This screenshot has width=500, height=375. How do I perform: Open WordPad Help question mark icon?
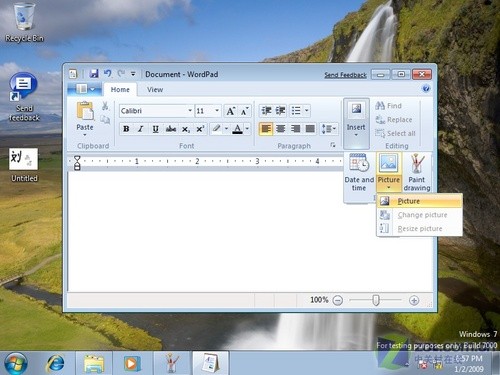(x=426, y=89)
